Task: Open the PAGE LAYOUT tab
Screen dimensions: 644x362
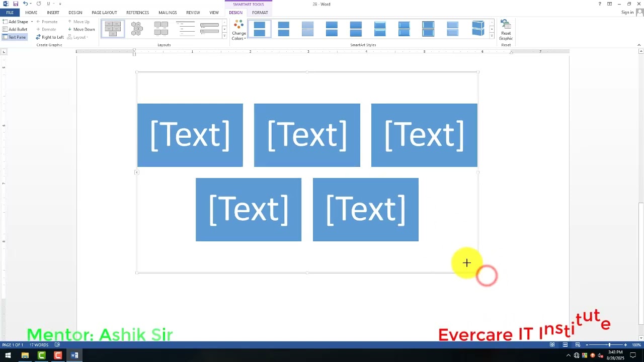Action: (104, 13)
